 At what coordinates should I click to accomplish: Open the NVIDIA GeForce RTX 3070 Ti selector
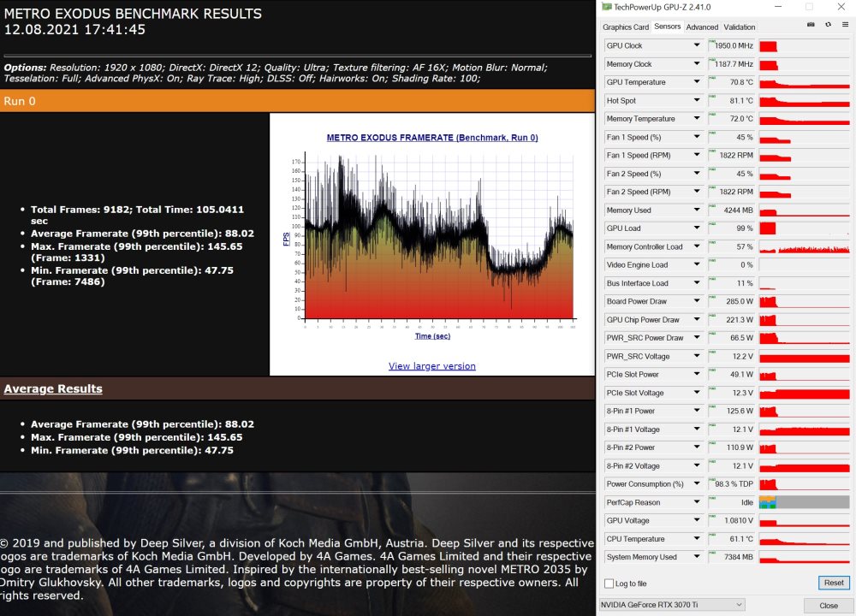(672, 605)
